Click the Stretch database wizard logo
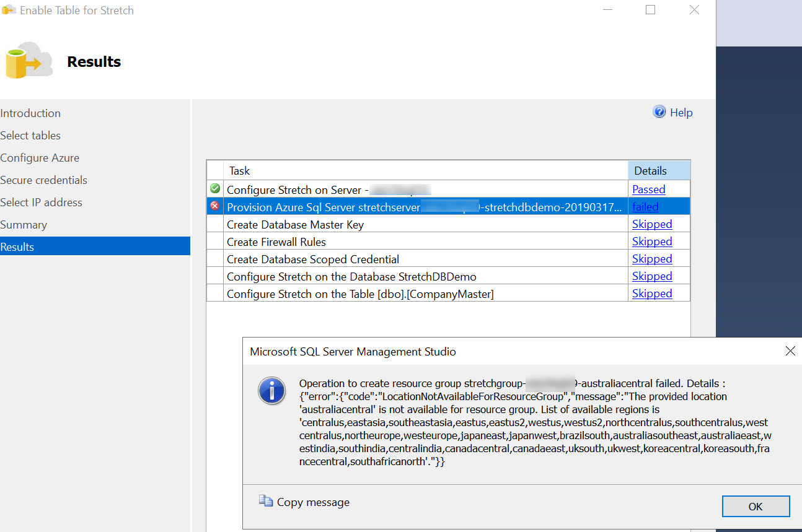The image size is (802, 532). click(x=29, y=61)
